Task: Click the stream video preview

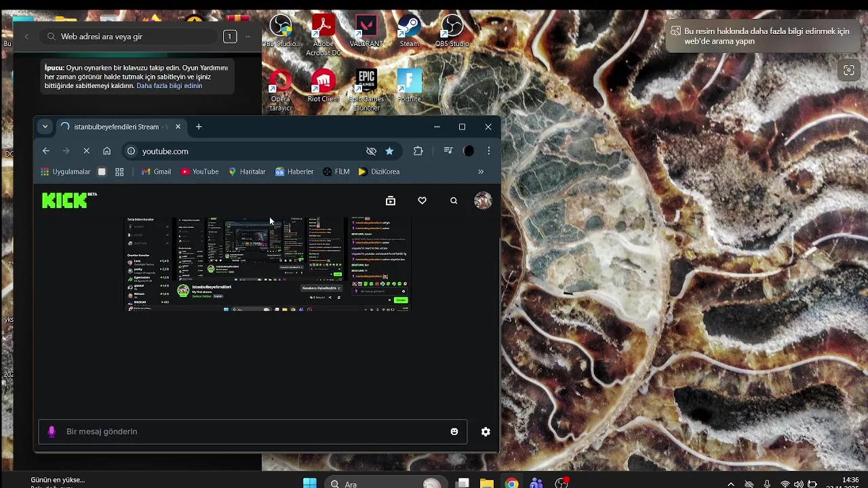Action: (268, 264)
